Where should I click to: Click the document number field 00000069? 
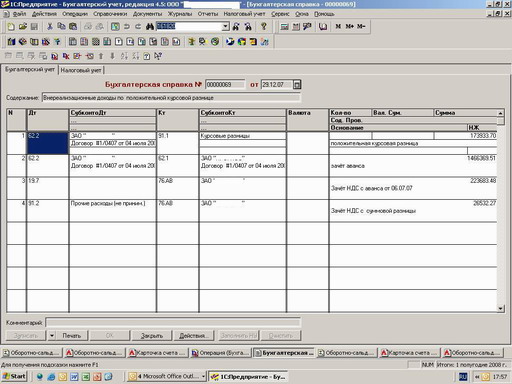tap(225, 84)
